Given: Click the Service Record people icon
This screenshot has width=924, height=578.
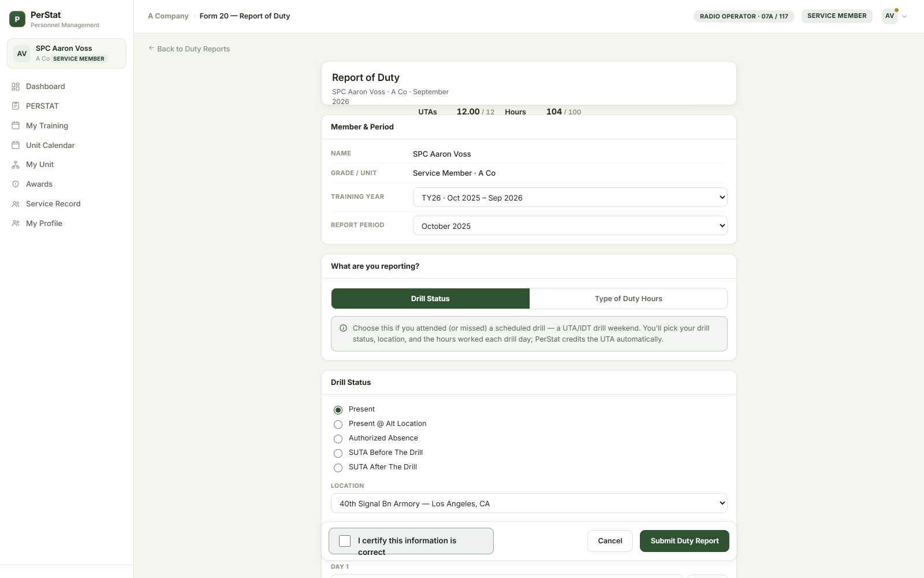Looking at the screenshot, I should point(16,204).
